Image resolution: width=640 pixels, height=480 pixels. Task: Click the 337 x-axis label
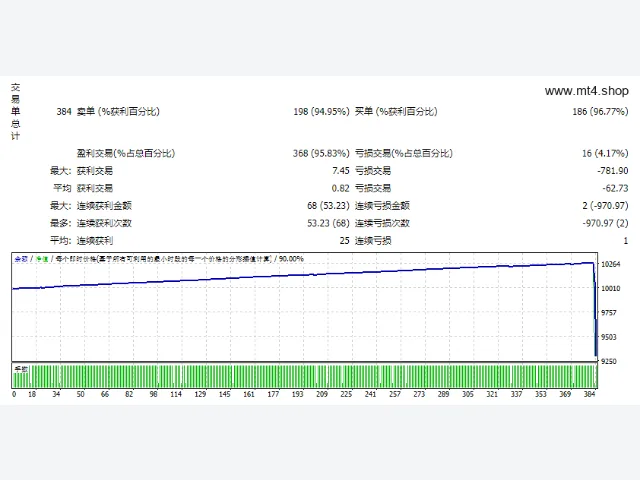coord(516,394)
